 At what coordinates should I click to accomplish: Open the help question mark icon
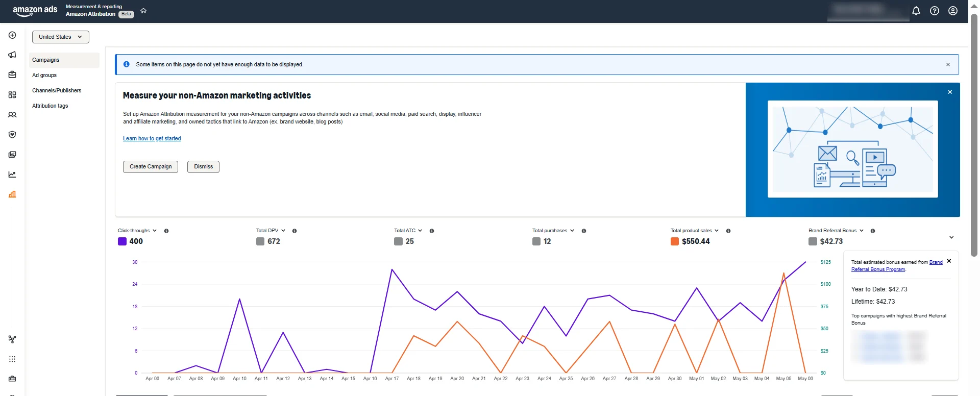click(x=935, y=11)
